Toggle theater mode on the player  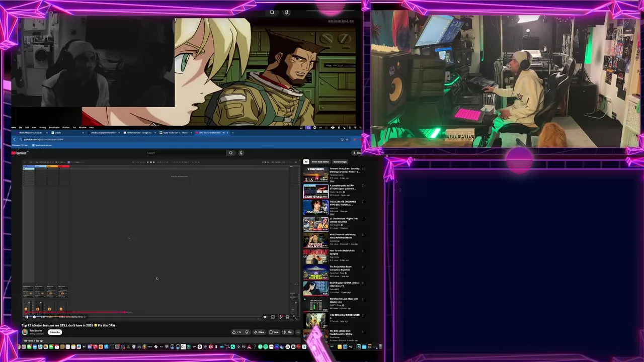[287, 317]
